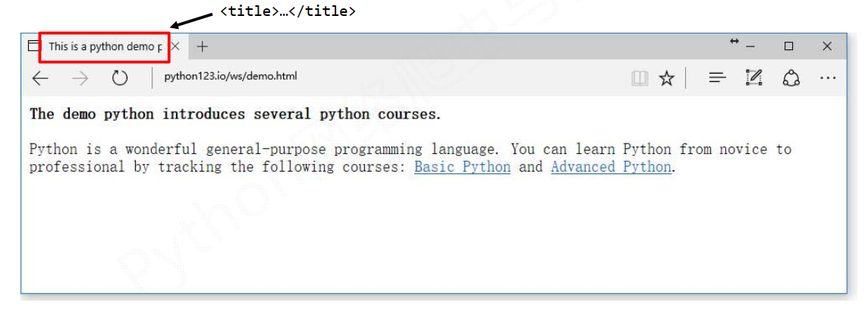
Task: Focus the python123.io address bar
Action: tap(388, 76)
